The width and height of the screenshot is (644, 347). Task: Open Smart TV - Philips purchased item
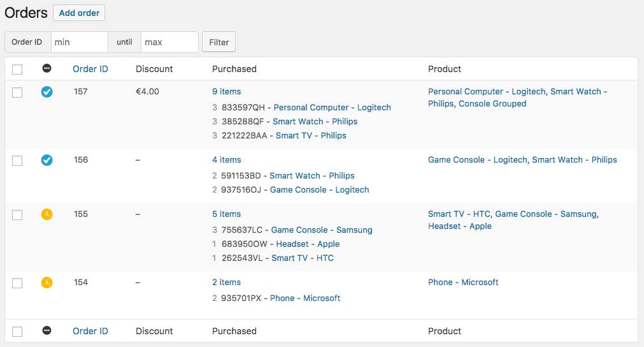(x=311, y=135)
